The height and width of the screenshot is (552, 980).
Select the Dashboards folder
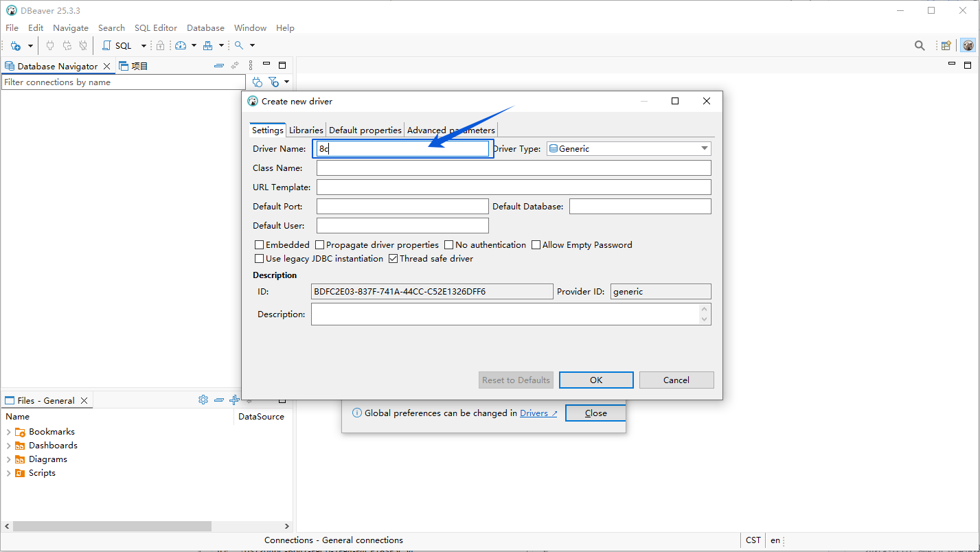pos(53,446)
